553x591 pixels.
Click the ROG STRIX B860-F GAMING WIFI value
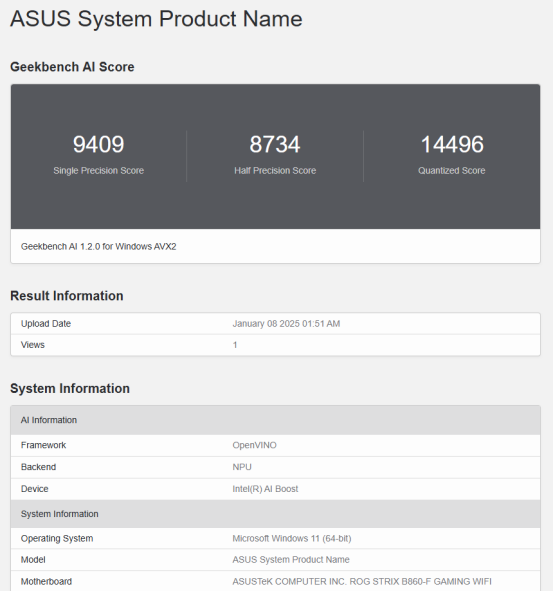click(x=420, y=582)
